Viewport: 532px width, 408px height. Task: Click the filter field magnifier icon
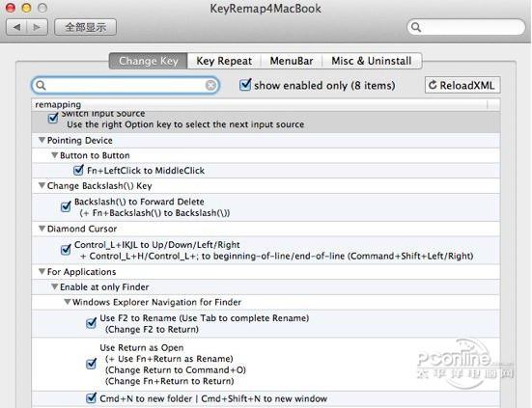point(41,86)
